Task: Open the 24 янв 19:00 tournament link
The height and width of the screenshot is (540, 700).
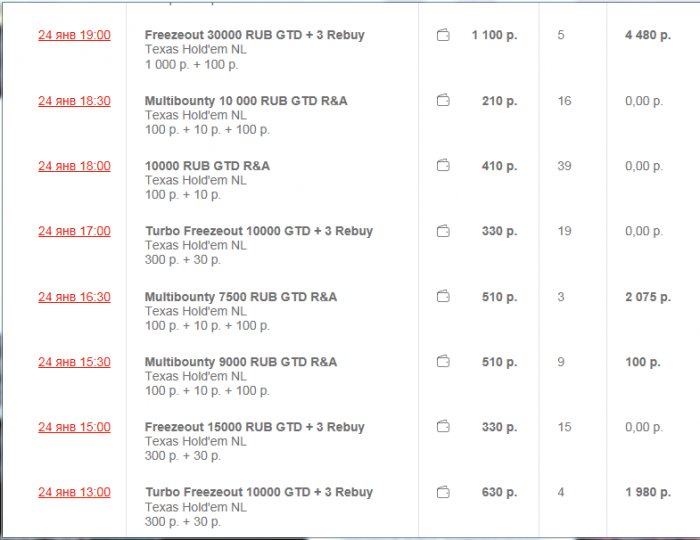Action: 74,35
